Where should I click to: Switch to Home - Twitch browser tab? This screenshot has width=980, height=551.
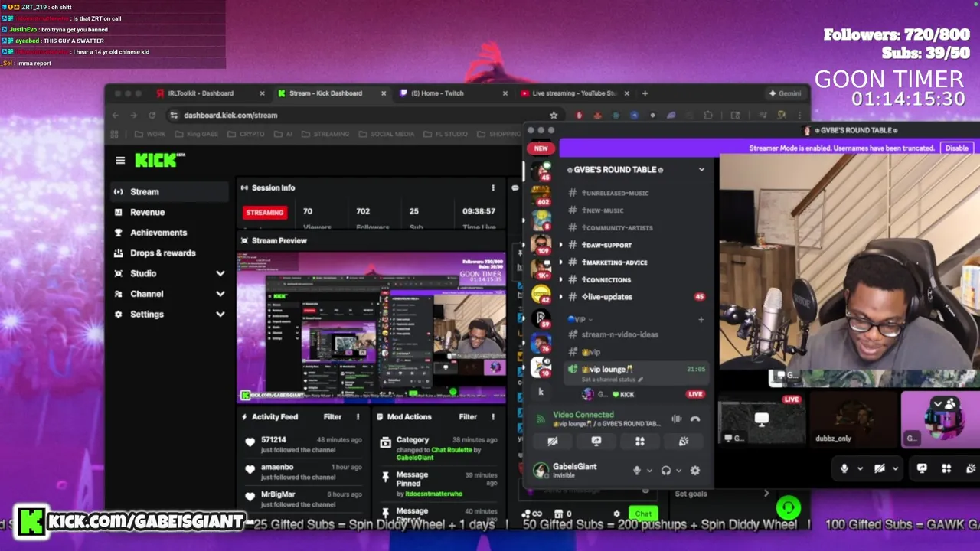[438, 93]
